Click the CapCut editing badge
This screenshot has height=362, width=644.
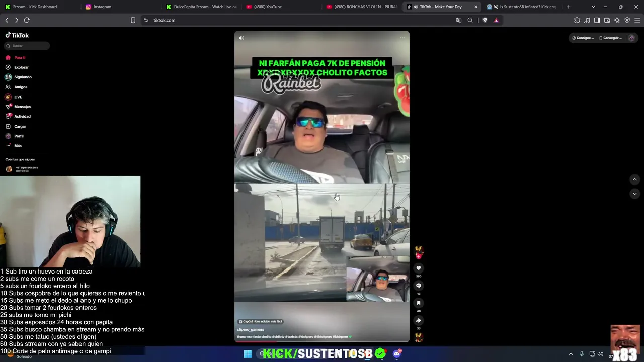coord(261,321)
